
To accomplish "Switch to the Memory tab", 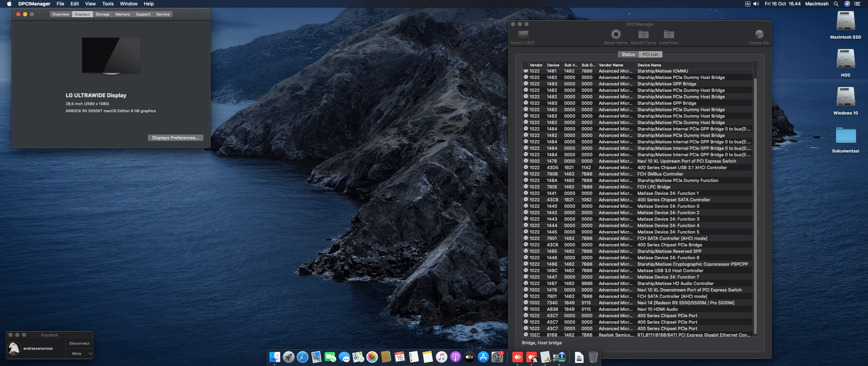I will tap(123, 14).
